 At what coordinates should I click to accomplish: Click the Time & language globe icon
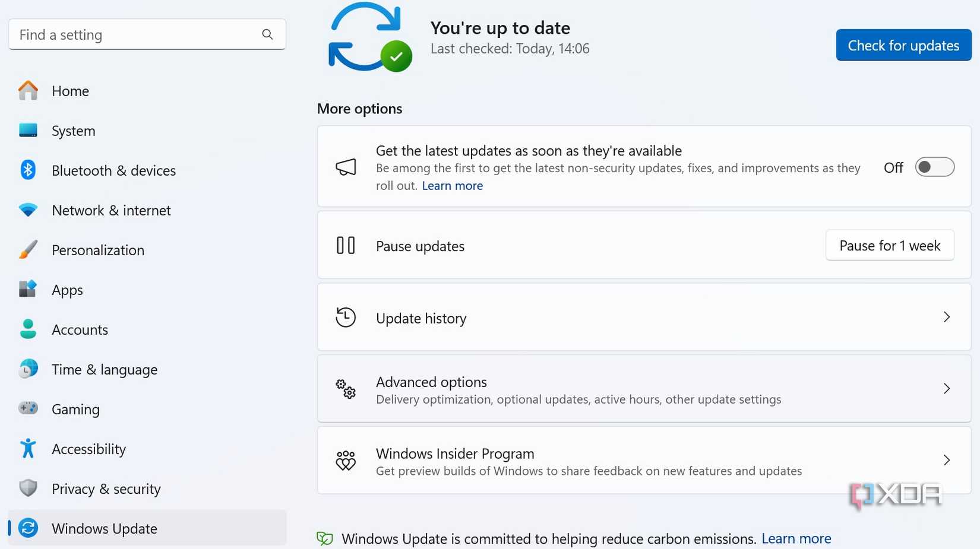click(x=28, y=369)
